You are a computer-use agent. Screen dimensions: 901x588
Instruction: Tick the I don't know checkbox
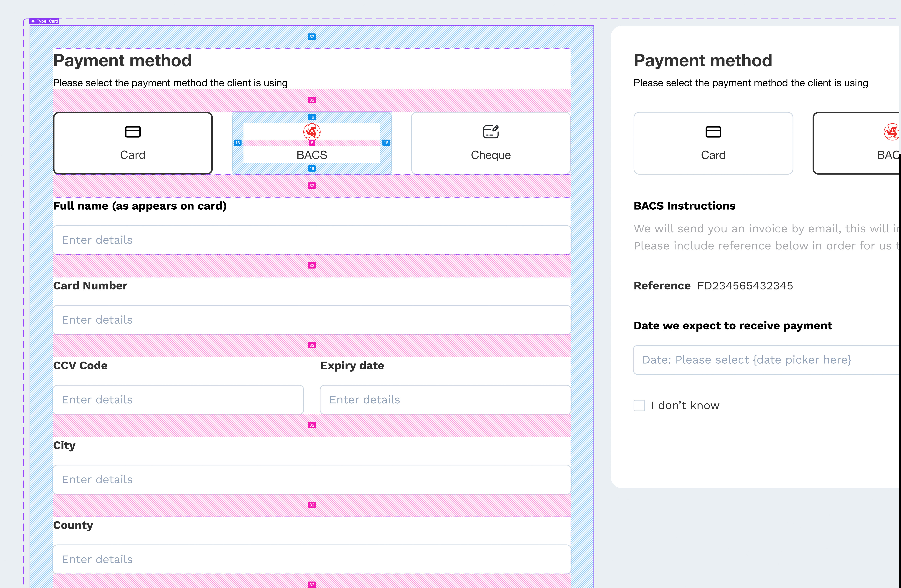639,406
